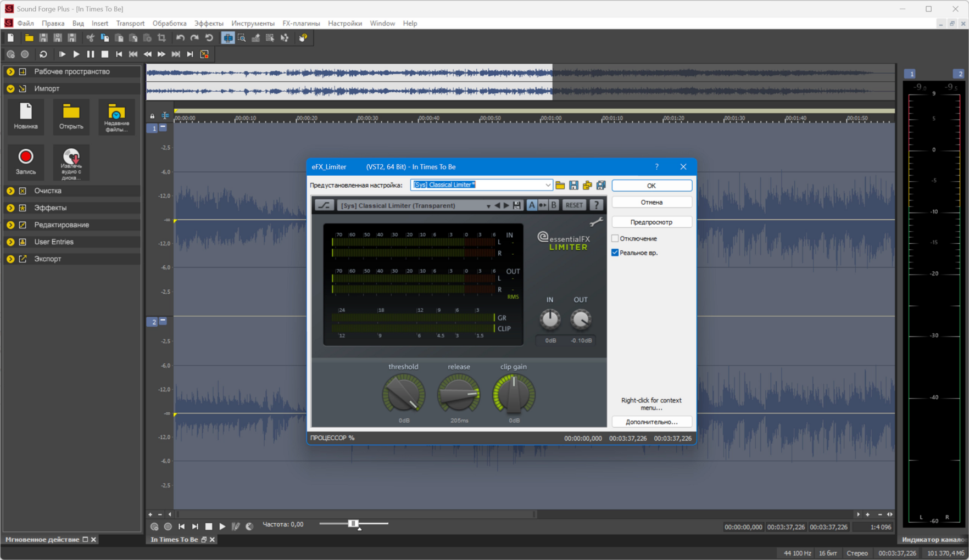The height and width of the screenshot is (560, 969).
Task: Click the threshold knob
Action: pyautogui.click(x=404, y=394)
